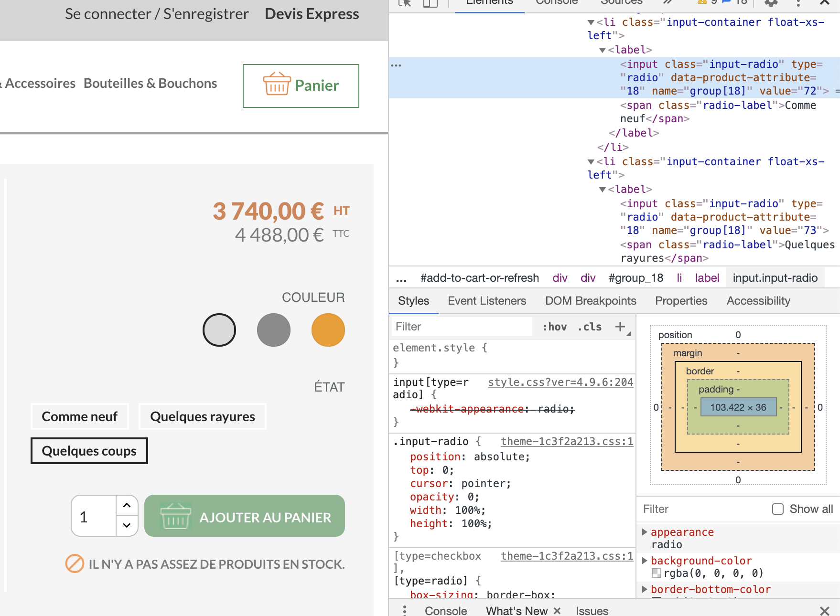Open the drawer three-dot menu beside Console
The height and width of the screenshot is (616, 840).
[x=405, y=610]
